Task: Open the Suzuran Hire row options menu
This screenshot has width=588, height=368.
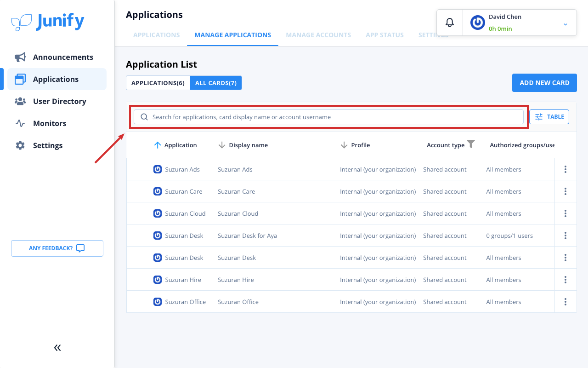Action: (x=565, y=280)
